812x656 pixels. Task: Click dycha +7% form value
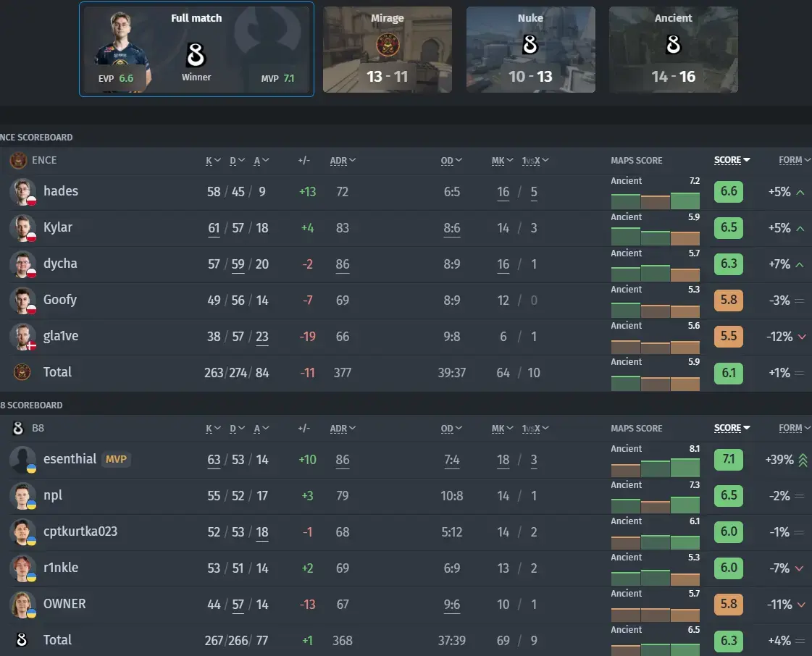pos(779,264)
